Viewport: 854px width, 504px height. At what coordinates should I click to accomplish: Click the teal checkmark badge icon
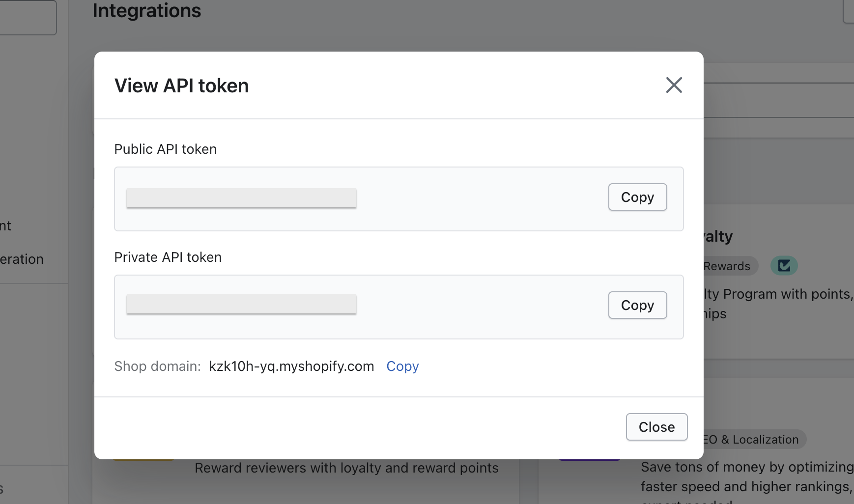tap(784, 266)
